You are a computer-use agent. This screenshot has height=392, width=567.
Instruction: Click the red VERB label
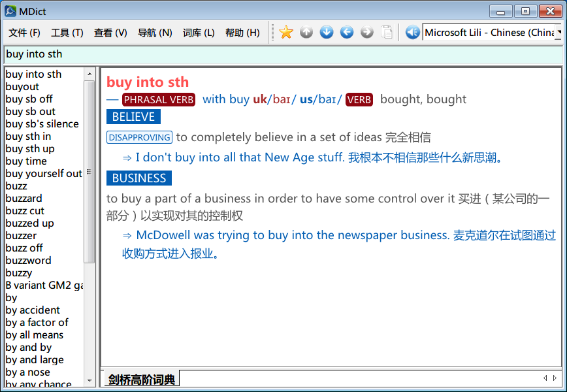(x=359, y=99)
